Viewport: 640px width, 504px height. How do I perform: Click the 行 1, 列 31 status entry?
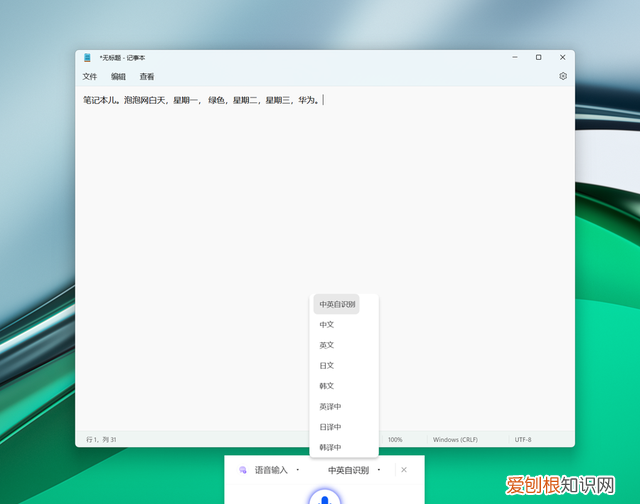pyautogui.click(x=101, y=440)
